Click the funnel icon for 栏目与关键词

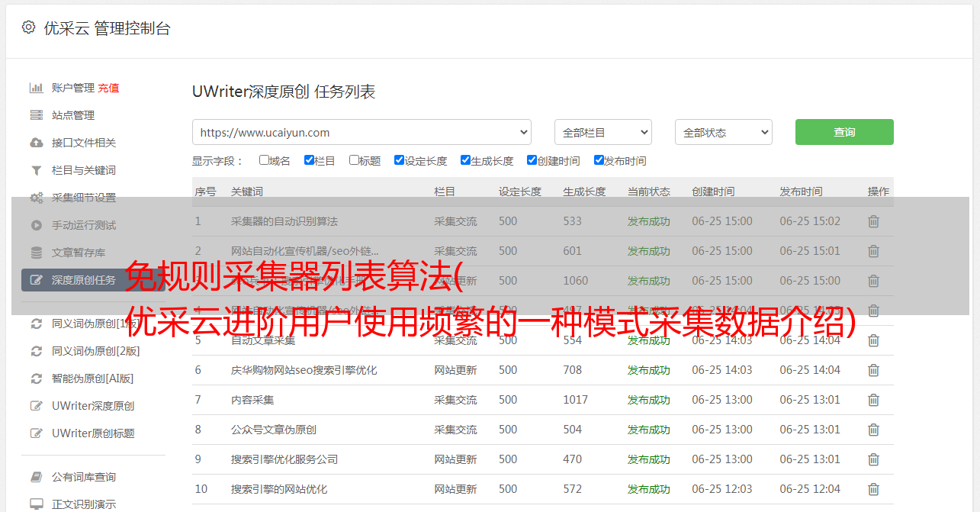(x=36, y=170)
